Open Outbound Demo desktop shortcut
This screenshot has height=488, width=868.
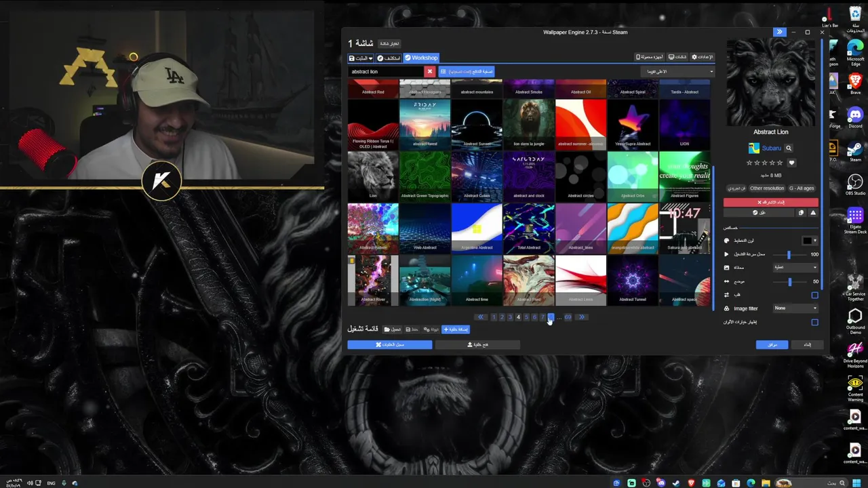pos(855,321)
